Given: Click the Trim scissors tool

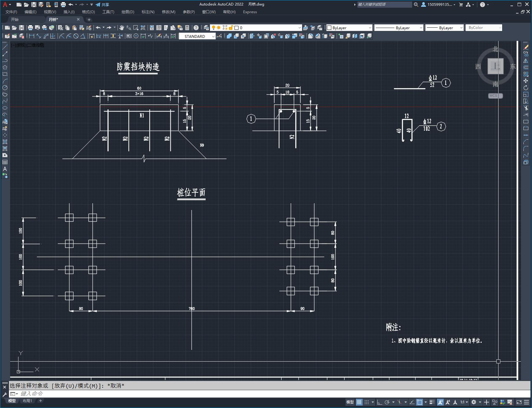Looking at the screenshot, I should (x=526, y=108).
